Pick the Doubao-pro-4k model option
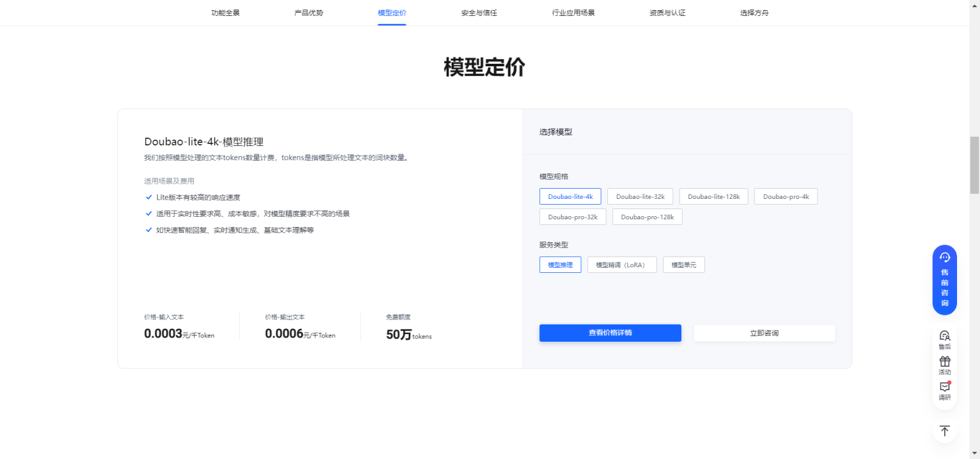 click(785, 196)
